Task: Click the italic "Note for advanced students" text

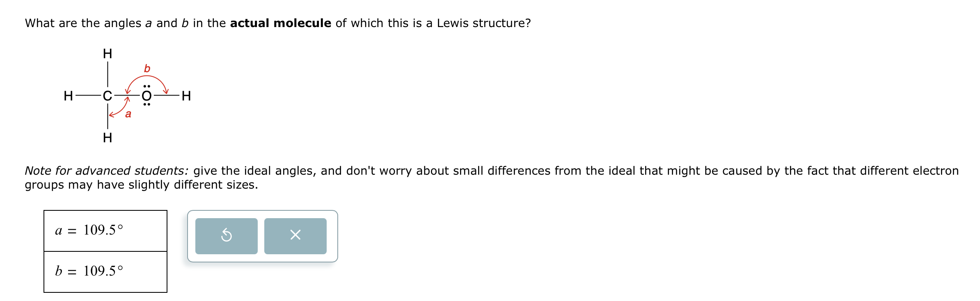Action: coord(107,171)
